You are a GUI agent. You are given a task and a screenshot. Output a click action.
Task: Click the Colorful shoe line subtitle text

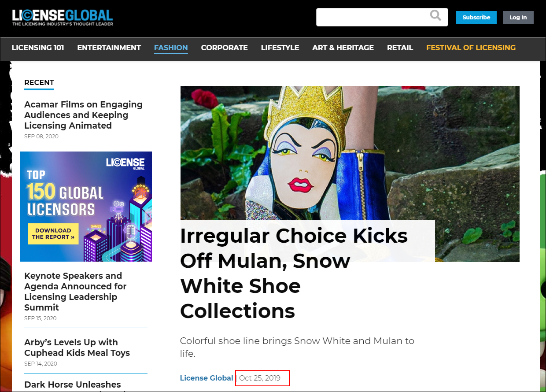point(297,347)
